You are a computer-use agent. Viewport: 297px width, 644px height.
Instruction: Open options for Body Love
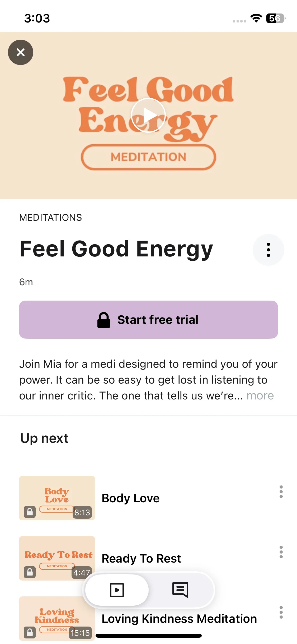coord(281,492)
